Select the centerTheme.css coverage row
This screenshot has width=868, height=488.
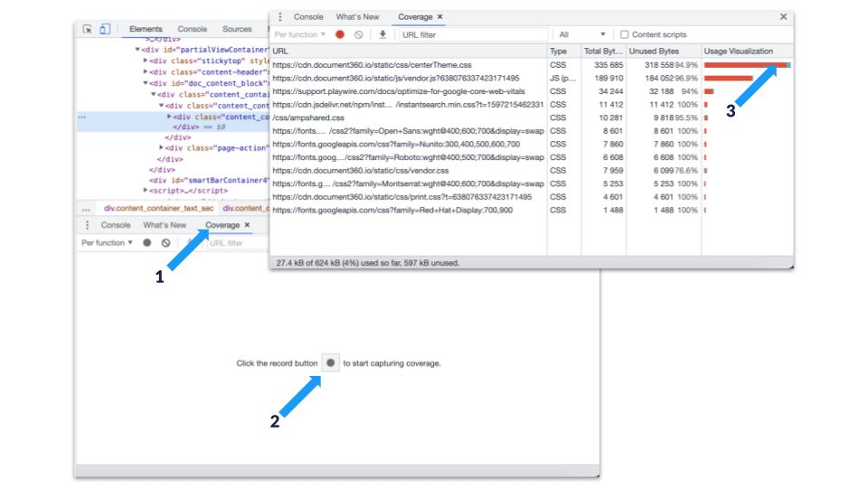(x=532, y=65)
